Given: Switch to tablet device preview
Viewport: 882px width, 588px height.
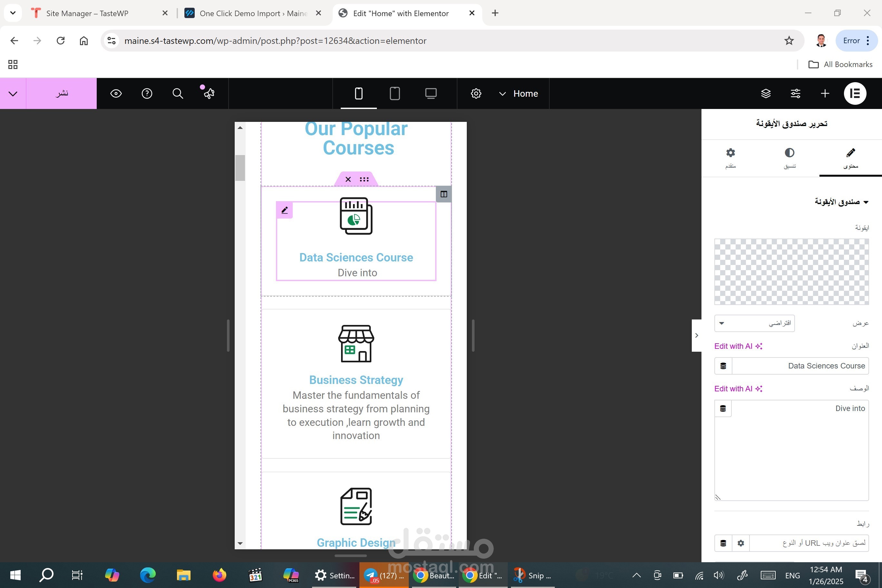Looking at the screenshot, I should tap(395, 93).
